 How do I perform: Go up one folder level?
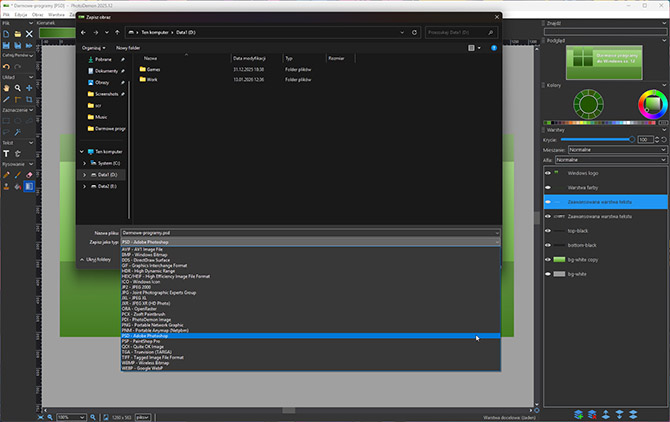(119, 33)
